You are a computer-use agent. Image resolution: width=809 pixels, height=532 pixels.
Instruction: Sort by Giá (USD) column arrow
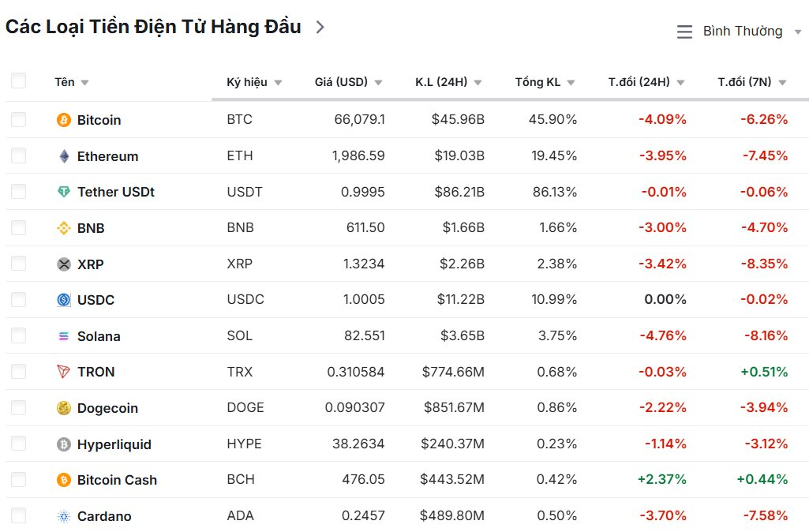point(378,83)
